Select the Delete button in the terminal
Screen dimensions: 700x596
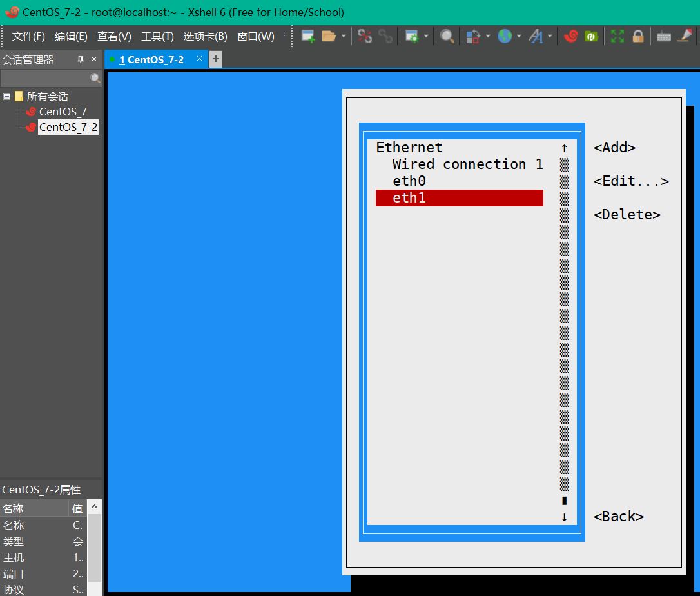627,214
